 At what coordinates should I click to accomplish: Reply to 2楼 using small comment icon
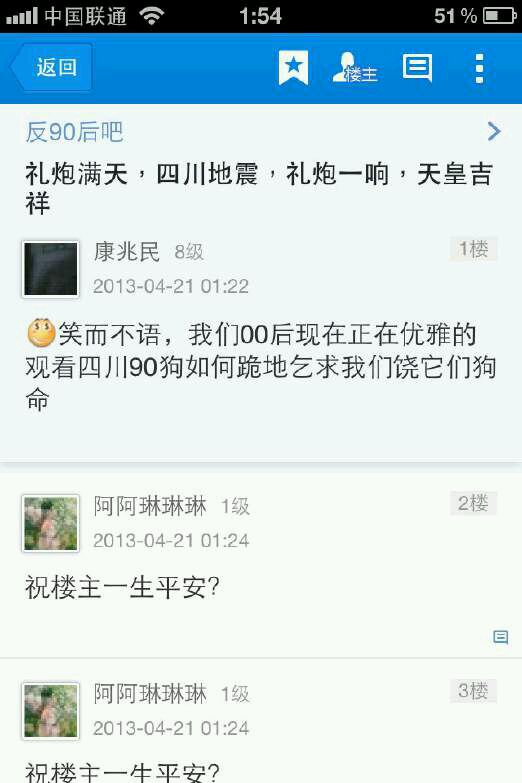pyautogui.click(x=501, y=637)
